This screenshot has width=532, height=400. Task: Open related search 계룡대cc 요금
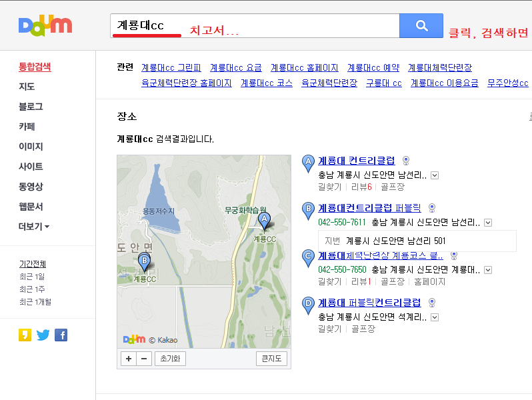pos(236,67)
